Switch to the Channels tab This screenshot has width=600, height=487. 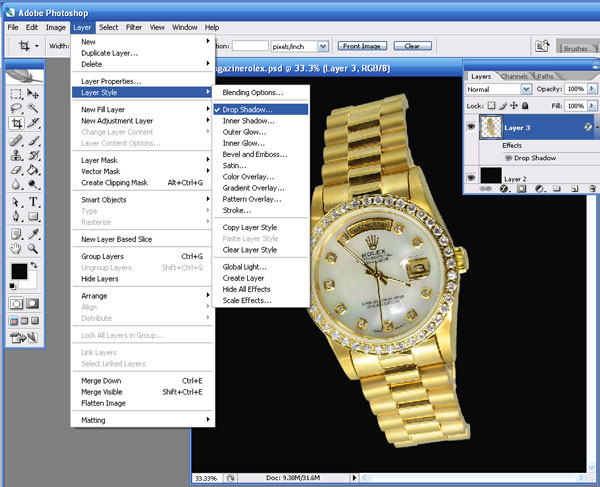514,77
